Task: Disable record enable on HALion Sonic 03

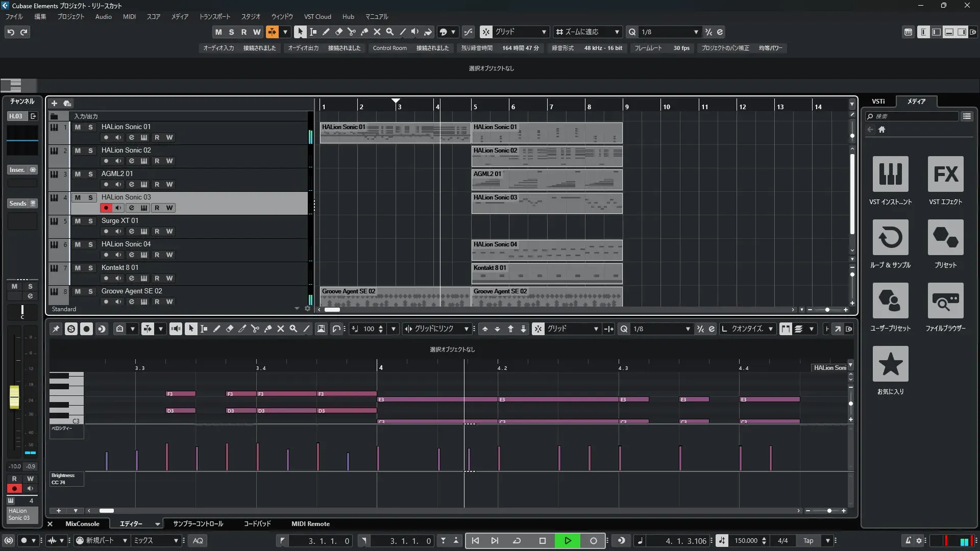Action: coord(106,208)
